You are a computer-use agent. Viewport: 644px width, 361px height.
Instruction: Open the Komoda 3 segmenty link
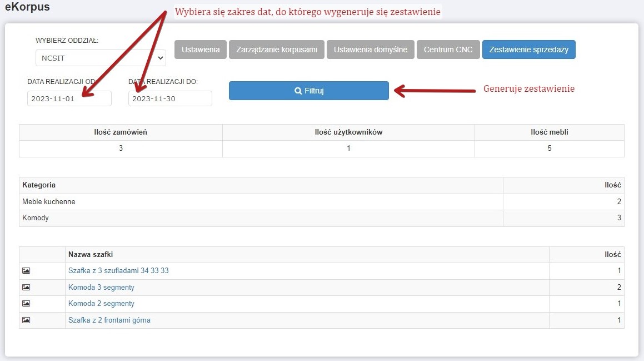point(101,288)
